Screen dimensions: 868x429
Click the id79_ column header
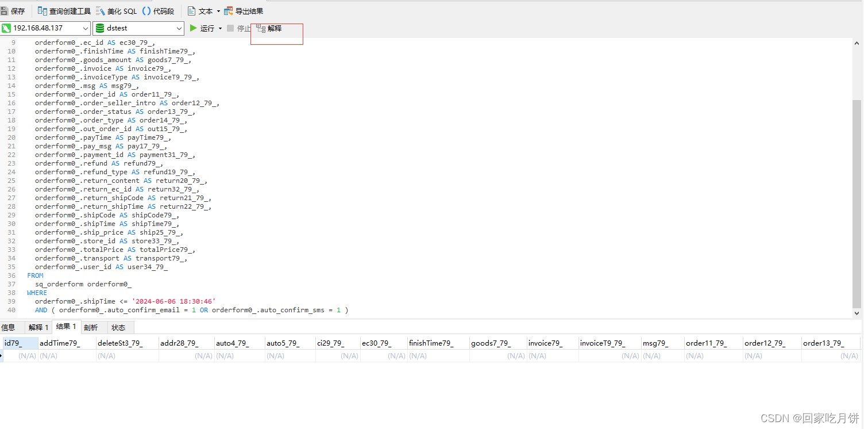(21, 343)
